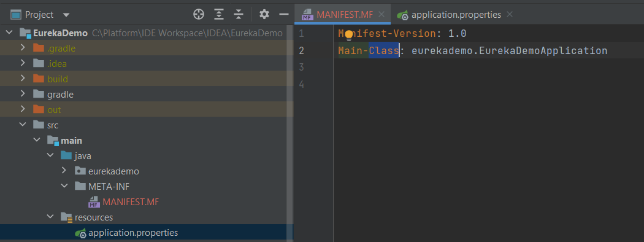Expand the build folder
This screenshot has width=644, height=242.
[23, 79]
